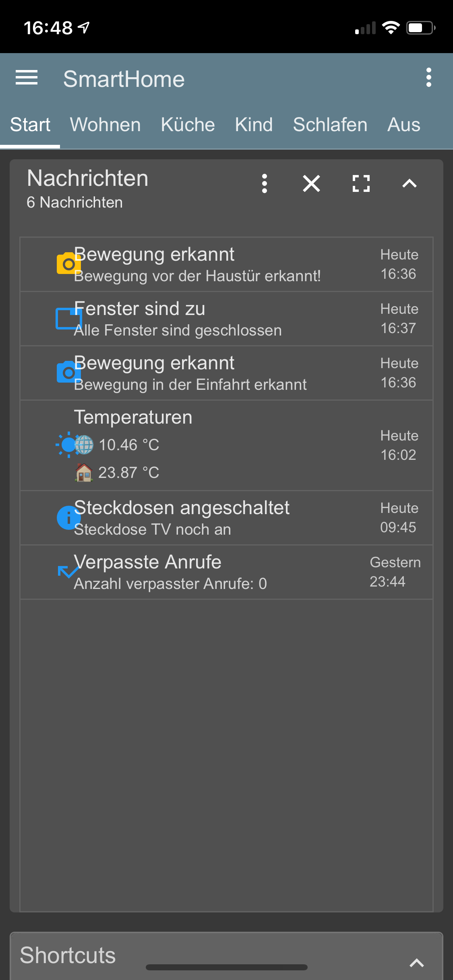
Task: Open the Verpasste Anrufe message
Action: point(227,572)
